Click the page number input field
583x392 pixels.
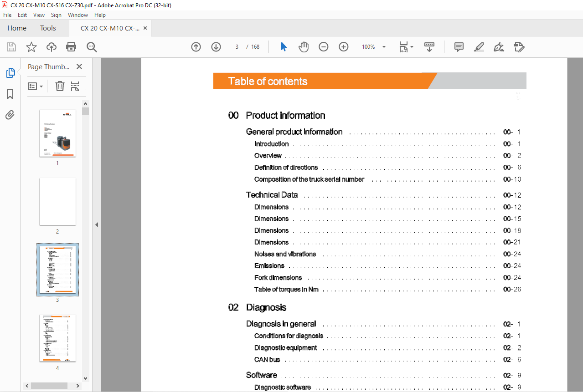[237, 47]
